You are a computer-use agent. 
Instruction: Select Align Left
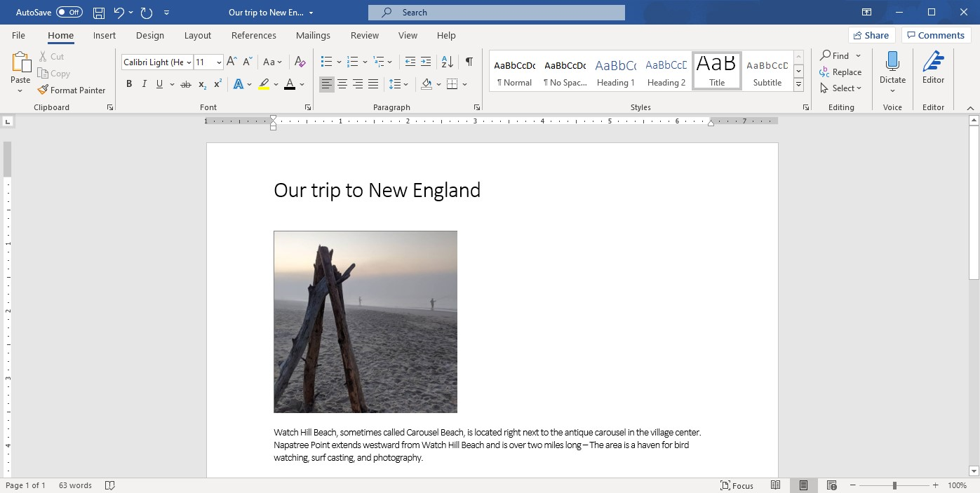pos(327,84)
